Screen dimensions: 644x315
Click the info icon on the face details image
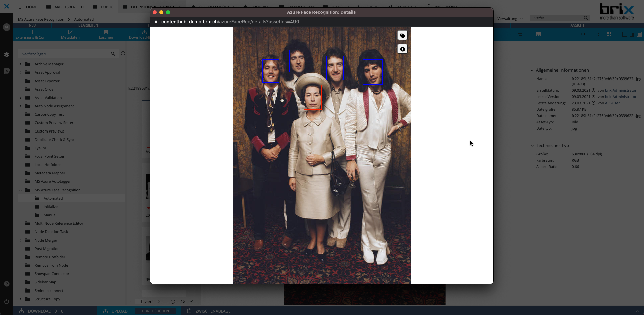(402, 49)
